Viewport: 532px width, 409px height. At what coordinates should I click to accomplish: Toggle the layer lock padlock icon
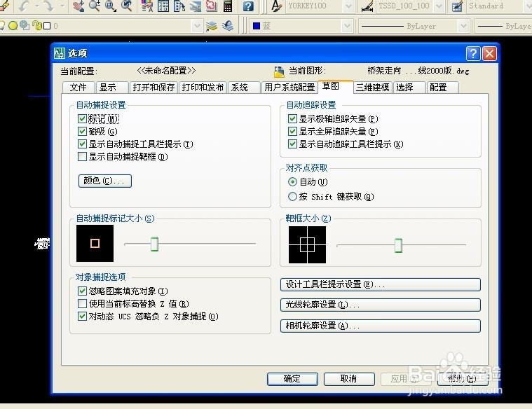tap(36, 25)
